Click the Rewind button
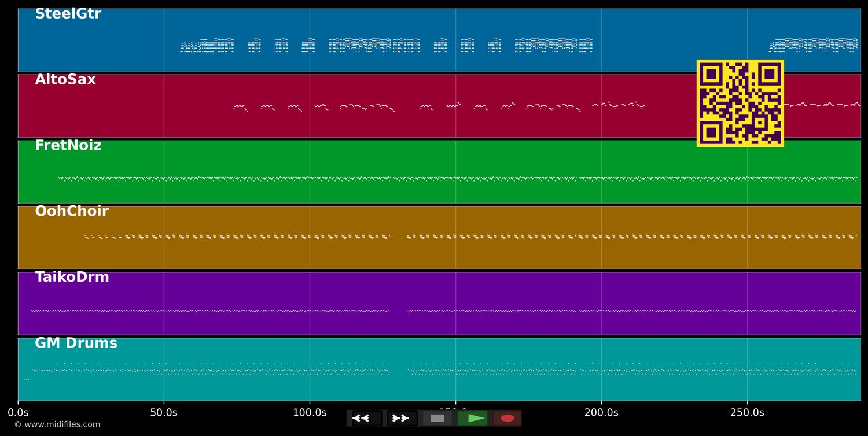The width and height of the screenshot is (868, 436). [x=367, y=418]
